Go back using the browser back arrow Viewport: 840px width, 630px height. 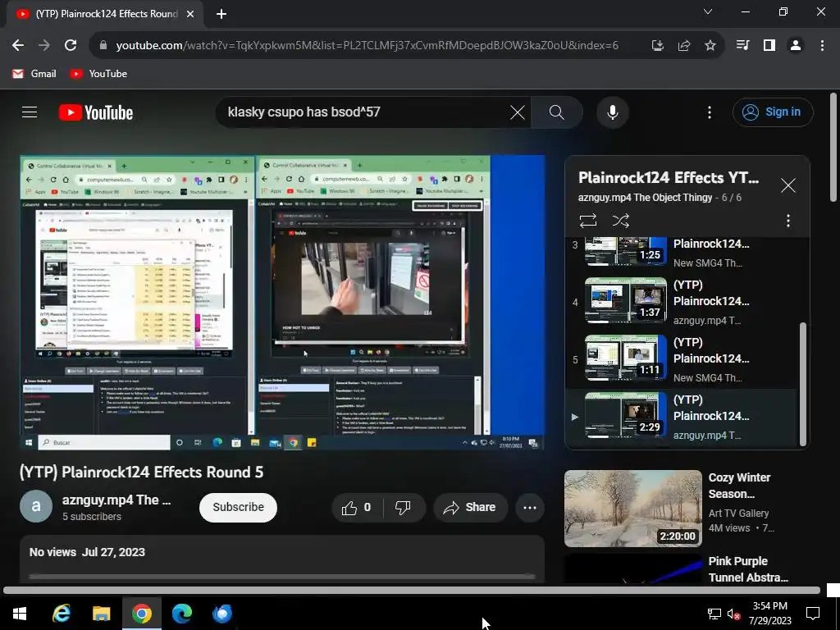[x=18, y=46]
